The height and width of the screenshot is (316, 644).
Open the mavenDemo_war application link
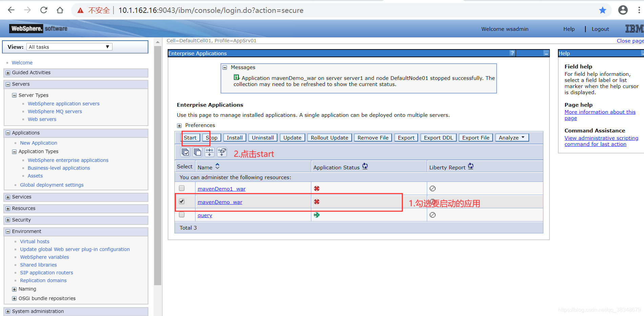pyautogui.click(x=220, y=202)
